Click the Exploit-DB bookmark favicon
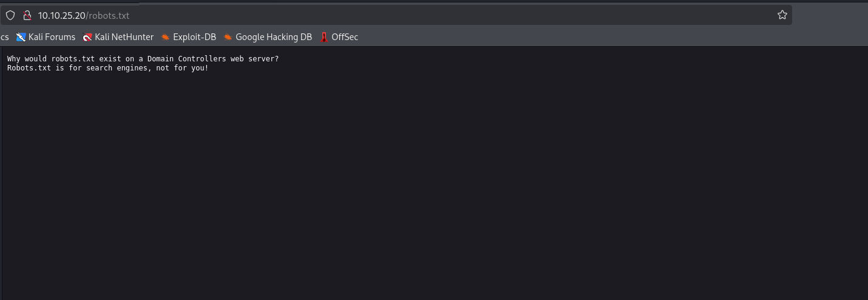The image size is (868, 300). pos(166,37)
